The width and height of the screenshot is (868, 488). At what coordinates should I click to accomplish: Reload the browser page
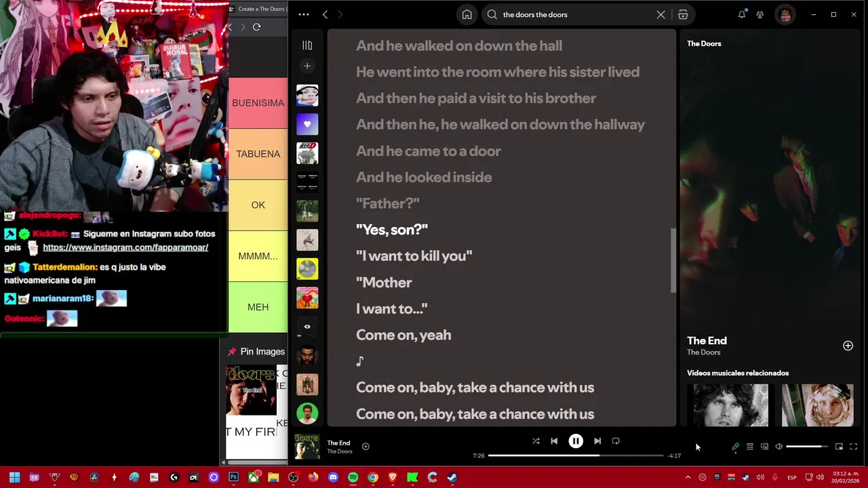[x=256, y=27]
